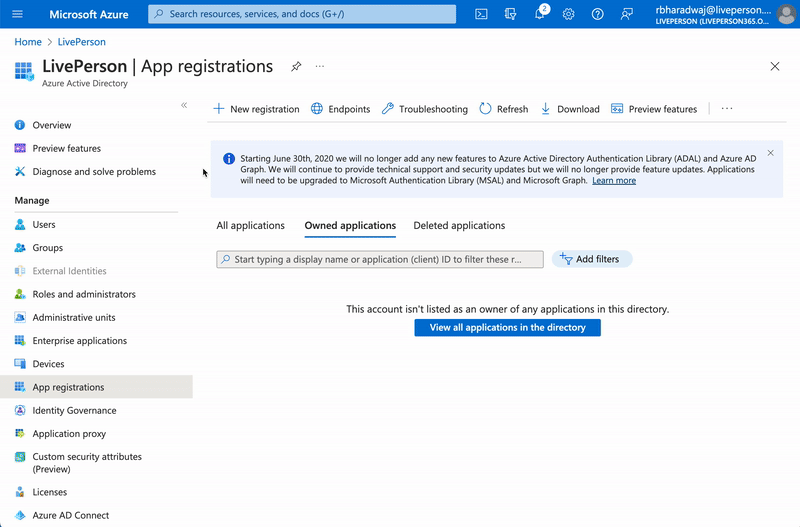Image resolution: width=800 pixels, height=527 pixels.
Task: Collapse the left navigation with the double chevron
Action: pyautogui.click(x=184, y=105)
